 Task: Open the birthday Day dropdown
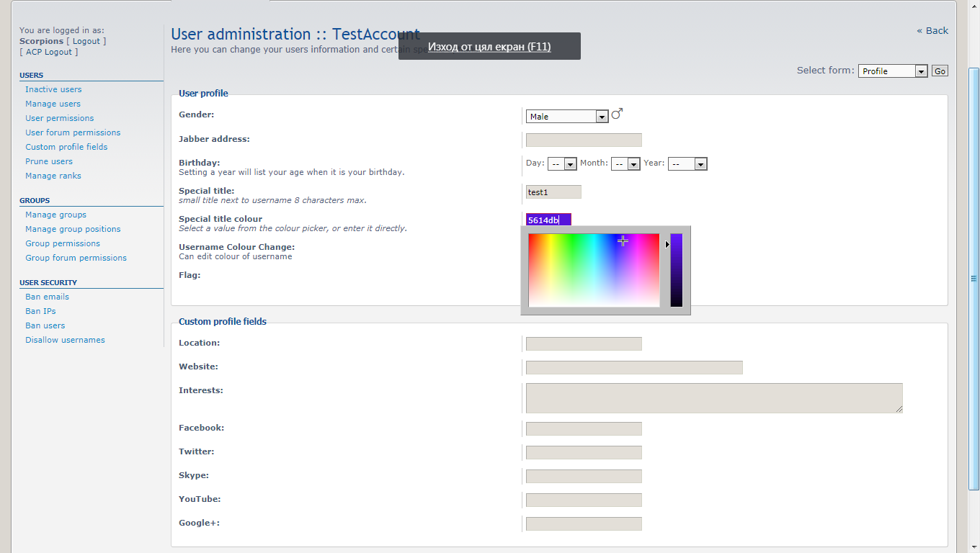coord(562,164)
